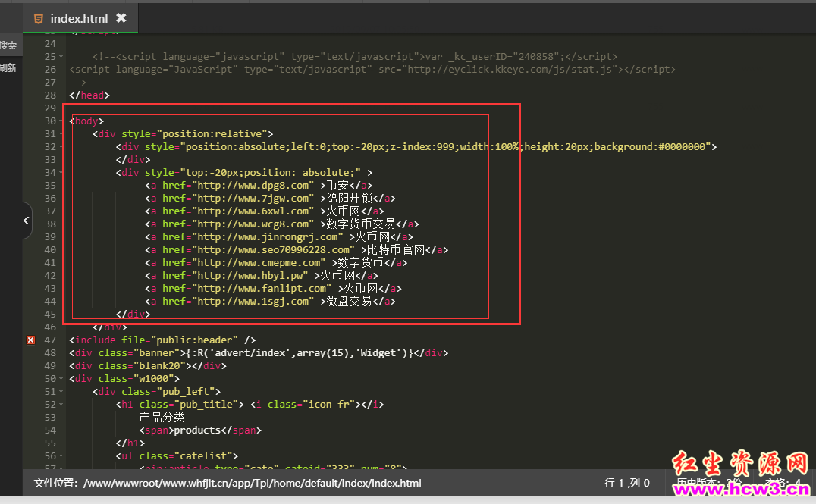816x504 pixels.
Task: Switch to the index.html tab
Action: tap(79, 19)
